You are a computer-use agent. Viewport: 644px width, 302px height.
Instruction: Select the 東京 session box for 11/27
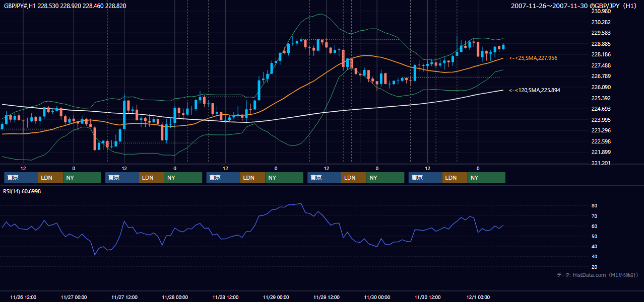tap(122, 178)
